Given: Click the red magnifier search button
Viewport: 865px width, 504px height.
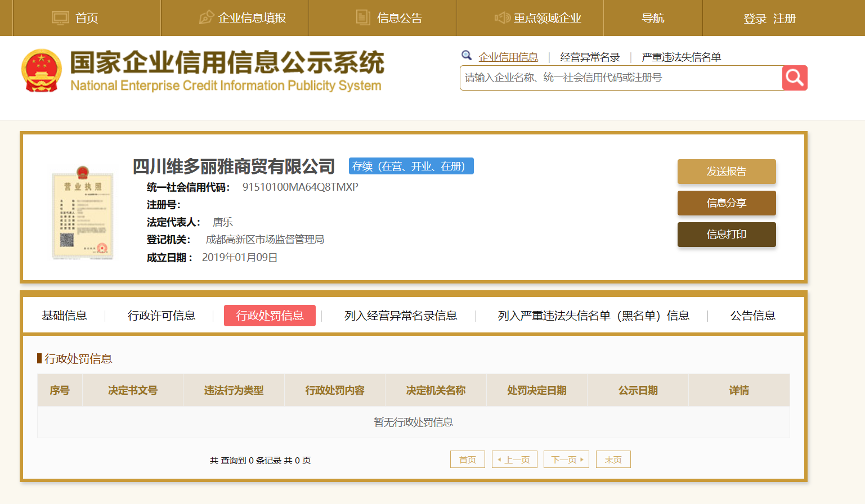Looking at the screenshot, I should [x=794, y=78].
